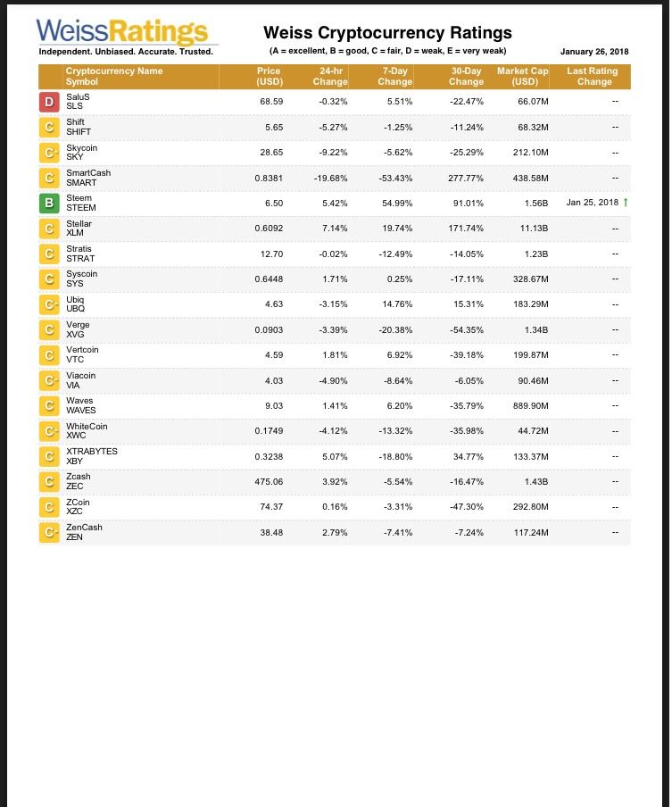The height and width of the screenshot is (807, 672).
Task: Click the green up arrow in Steem row
Action: click(x=626, y=203)
